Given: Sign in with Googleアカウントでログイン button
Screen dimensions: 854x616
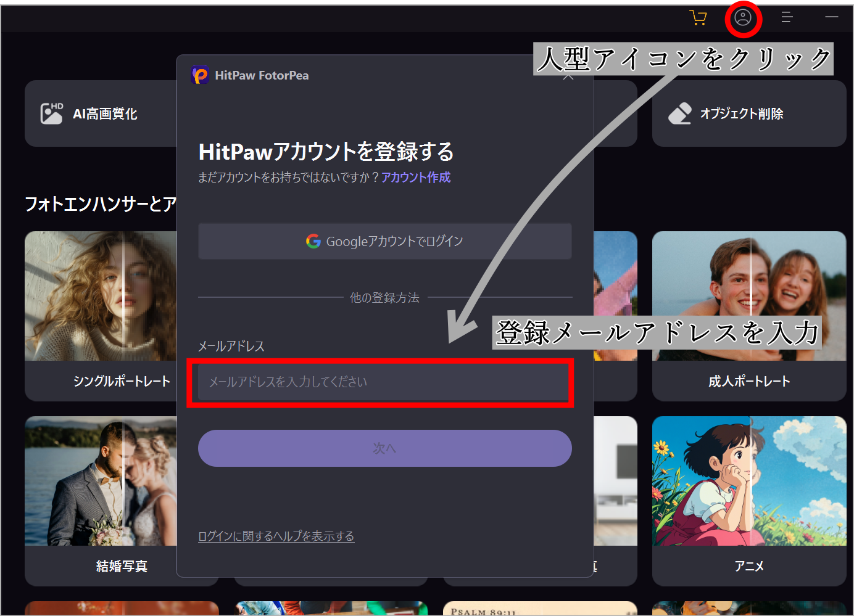Looking at the screenshot, I should pos(384,241).
